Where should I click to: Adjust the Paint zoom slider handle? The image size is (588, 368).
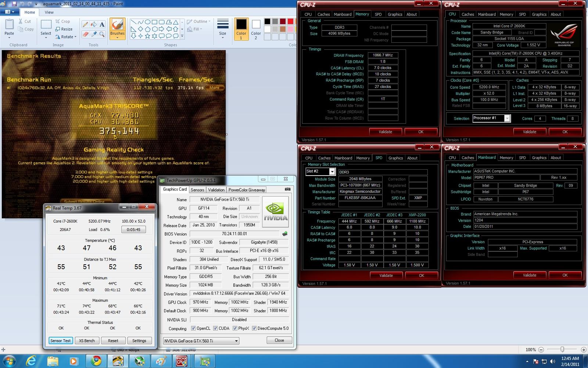562,350
